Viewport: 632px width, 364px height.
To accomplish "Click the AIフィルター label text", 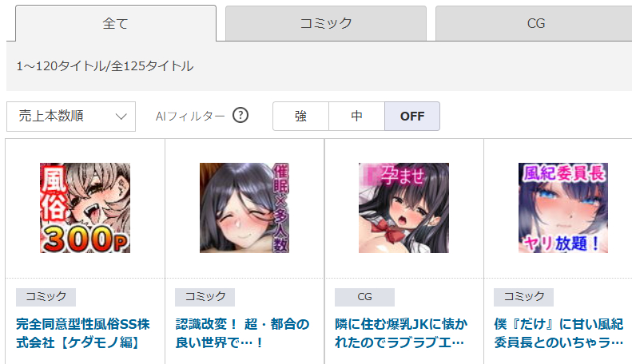I will (x=190, y=117).
